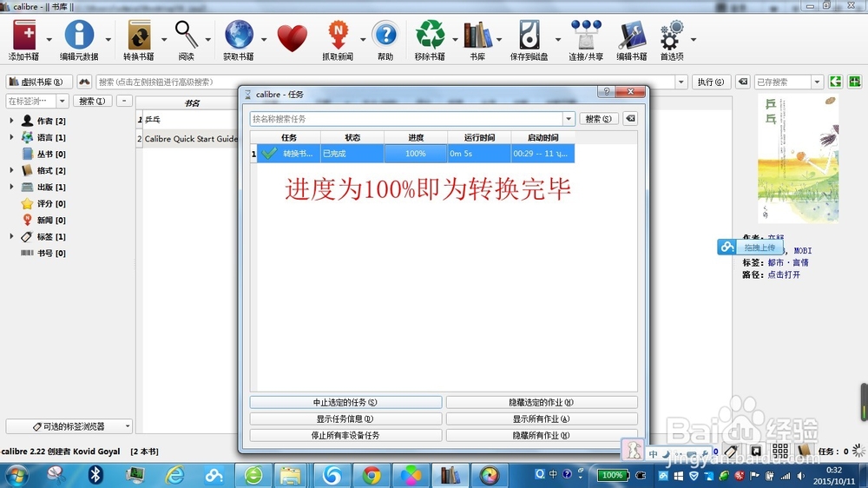This screenshot has width=868, height=488.
Task: Open Preferences (首选项) gear icon
Action: click(x=672, y=35)
